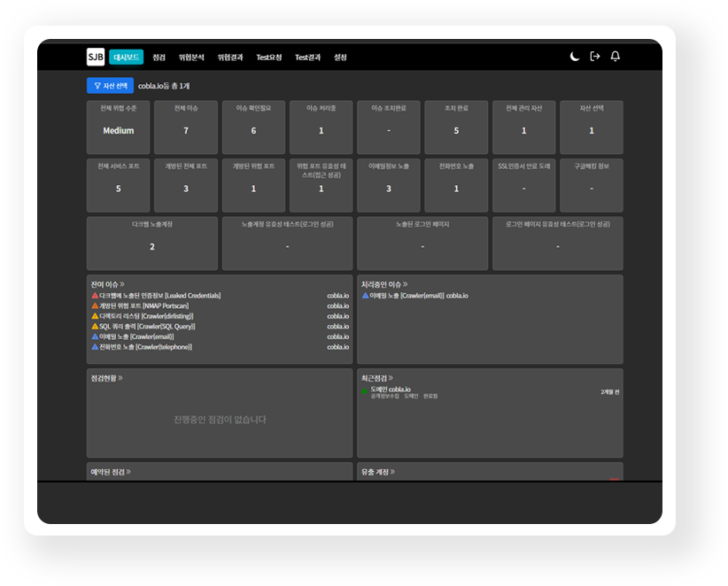This screenshot has height=586, width=728.
Task: Click green status dot beside 도메인 cobla.io
Action: click(365, 389)
